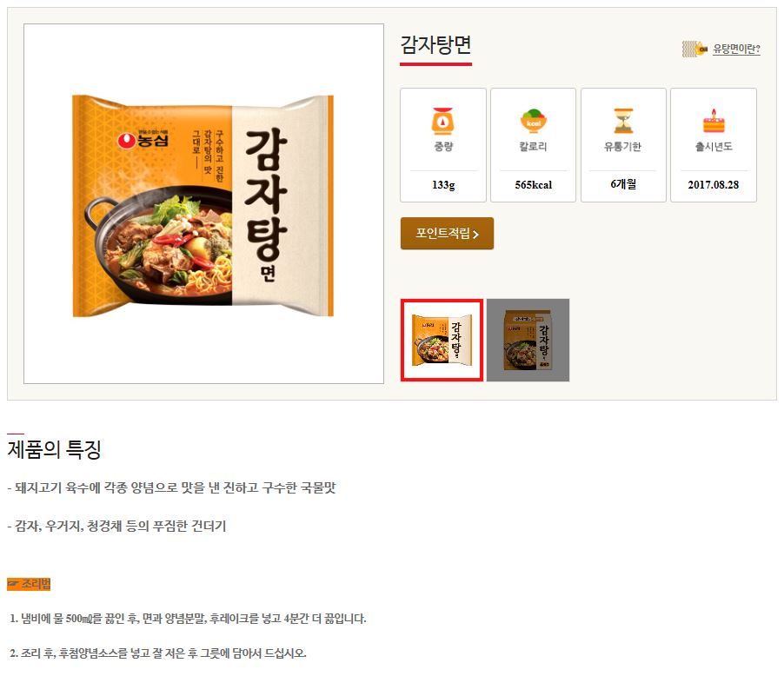Click the 제품의 특징 section heading

[55, 449]
